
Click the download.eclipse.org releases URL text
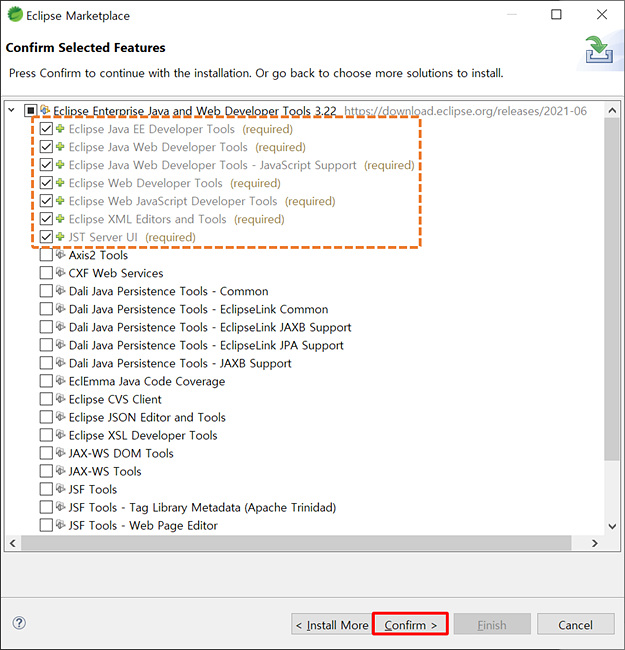coord(465,111)
